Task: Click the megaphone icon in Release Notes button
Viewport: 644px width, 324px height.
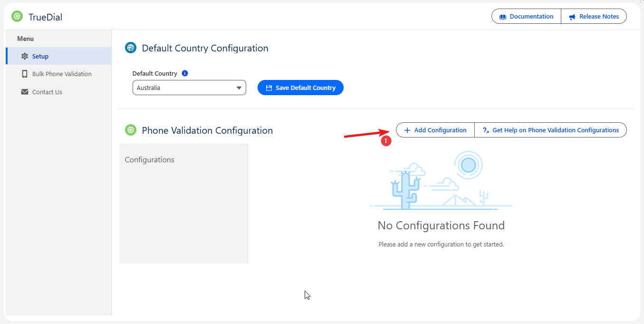Action: pos(573,16)
